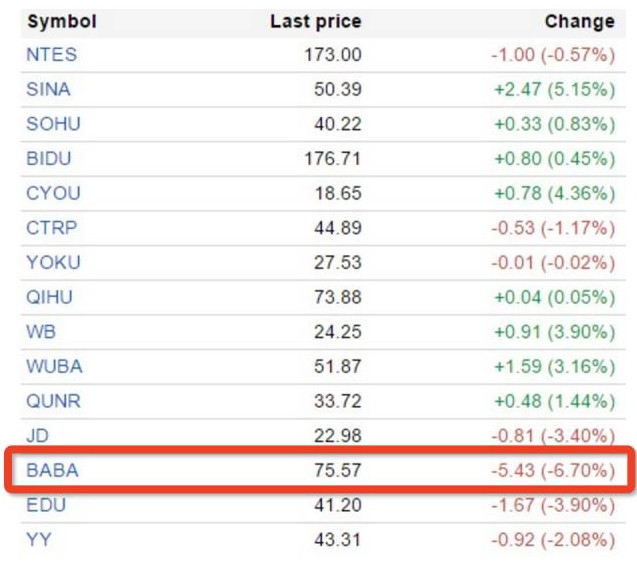637x565 pixels.
Task: Open the YOKU stock symbol link
Action: (54, 262)
